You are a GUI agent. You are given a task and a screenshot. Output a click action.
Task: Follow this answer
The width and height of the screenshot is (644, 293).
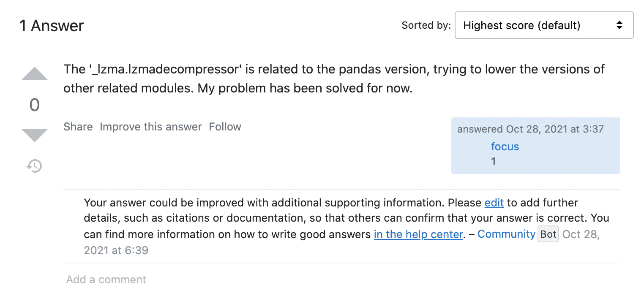click(x=224, y=127)
